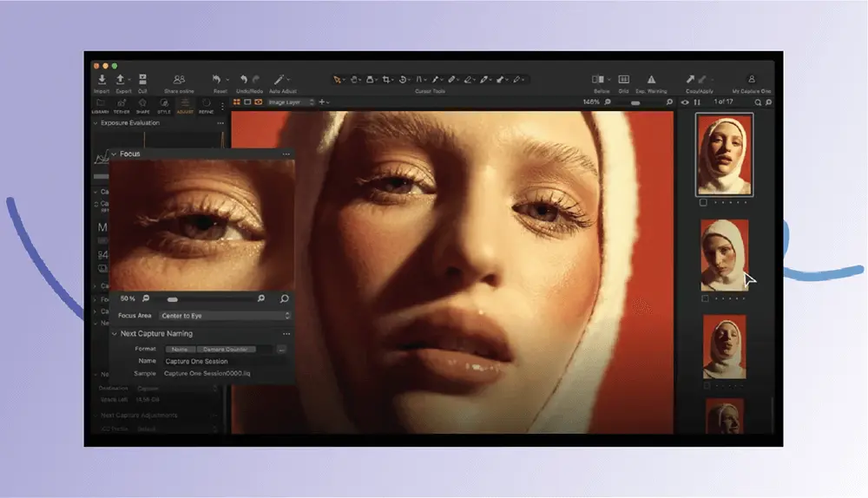This screenshot has height=498, width=868.
Task: Click the Focus tool zoom-to-fit magnifier
Action: tap(284, 298)
